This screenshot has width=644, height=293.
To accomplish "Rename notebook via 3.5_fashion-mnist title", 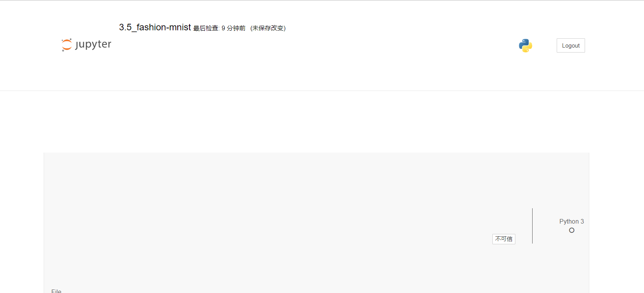I will [x=155, y=27].
